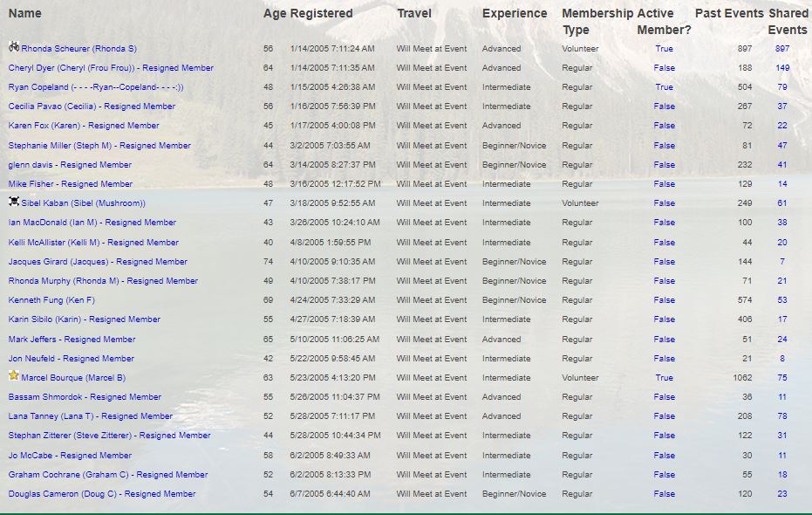Open Ian MacDonald (Ian M) profile
Viewport: 812px width, 515px height.
[x=92, y=223]
